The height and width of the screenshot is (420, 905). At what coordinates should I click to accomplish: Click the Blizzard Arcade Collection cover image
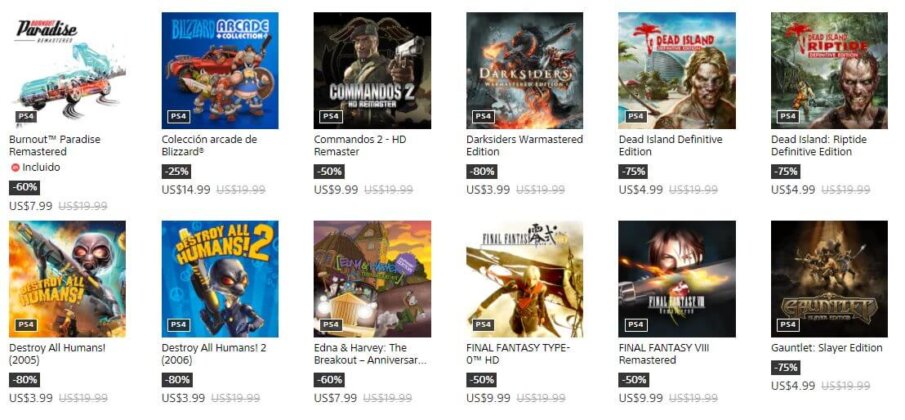coord(220,70)
